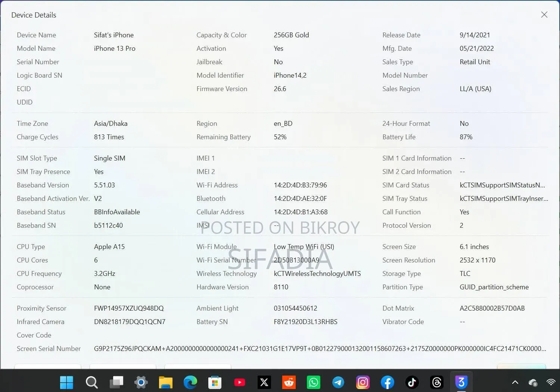Select the dot matrix code "A2C5880002B57D0AB"
The image size is (560, 392).
click(x=492, y=308)
